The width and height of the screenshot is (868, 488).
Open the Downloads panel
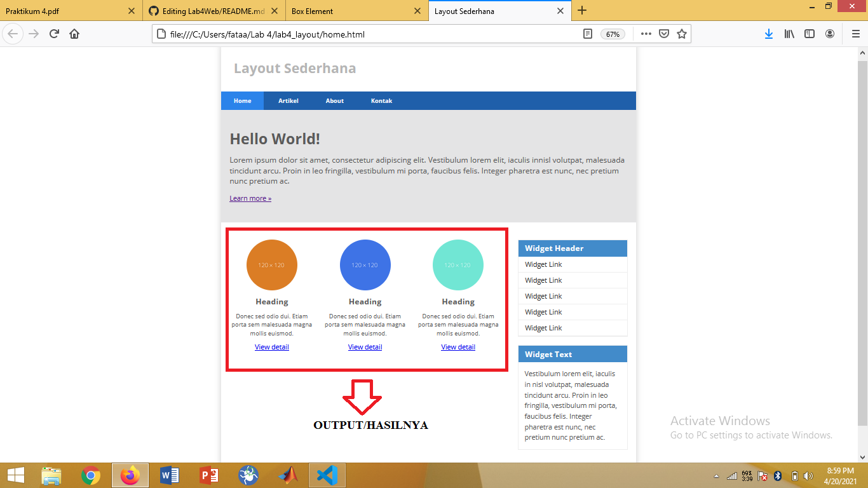point(769,34)
